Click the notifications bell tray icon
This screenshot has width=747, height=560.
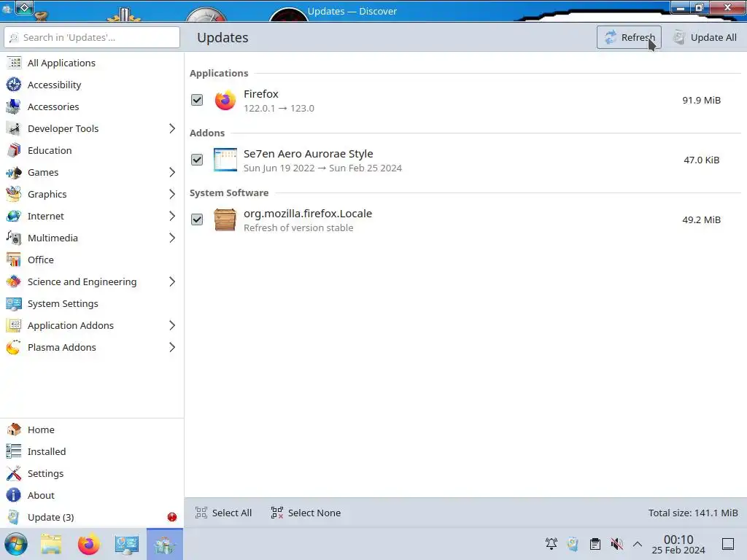[551, 544]
